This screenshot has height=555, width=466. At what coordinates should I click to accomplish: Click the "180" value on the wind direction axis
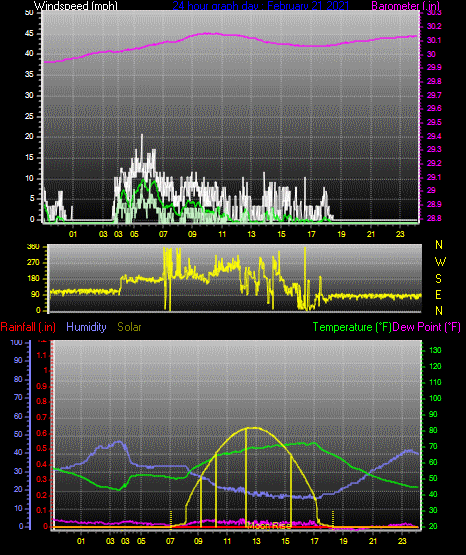(x=33, y=279)
